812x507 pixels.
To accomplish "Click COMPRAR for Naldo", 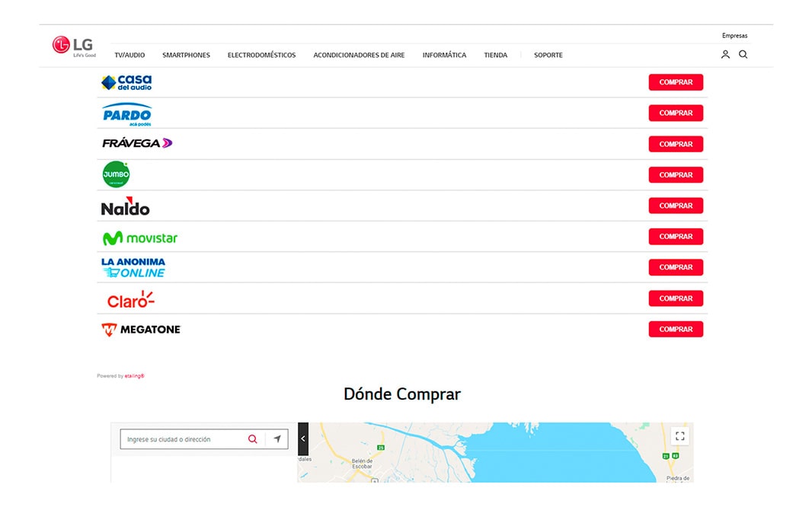I will (676, 206).
